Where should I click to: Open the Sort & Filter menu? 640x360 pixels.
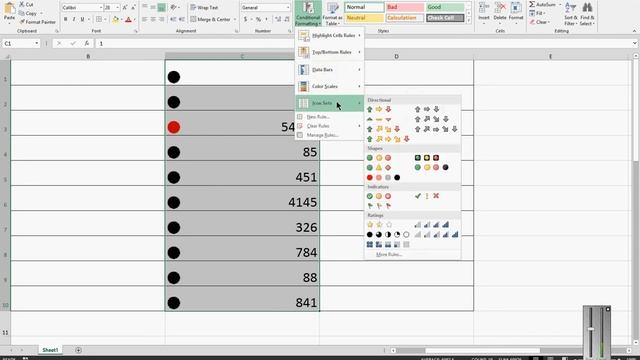571,14
